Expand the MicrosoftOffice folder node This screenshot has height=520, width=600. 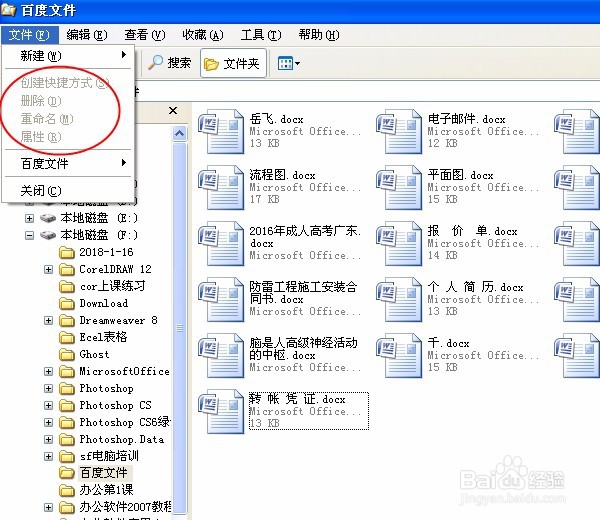[x=48, y=371]
